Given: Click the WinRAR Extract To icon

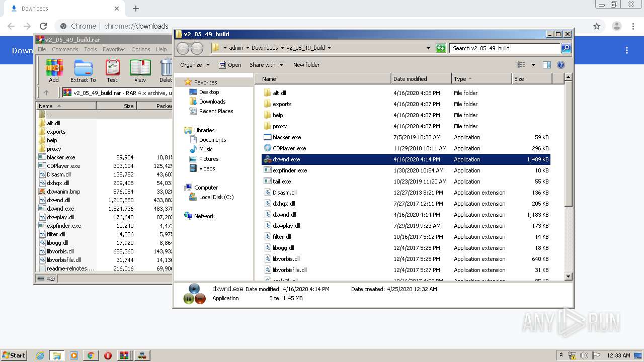Looking at the screenshot, I should point(83,70).
